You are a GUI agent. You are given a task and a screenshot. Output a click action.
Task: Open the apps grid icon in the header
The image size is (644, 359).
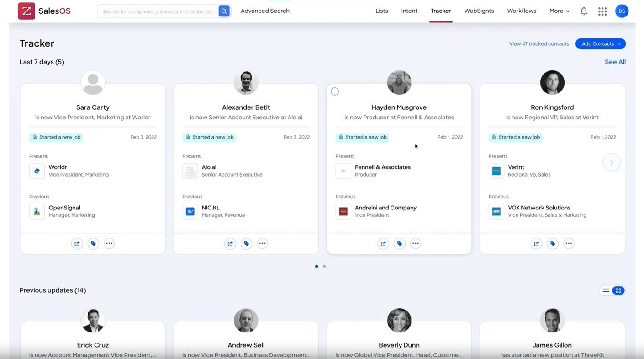(602, 11)
